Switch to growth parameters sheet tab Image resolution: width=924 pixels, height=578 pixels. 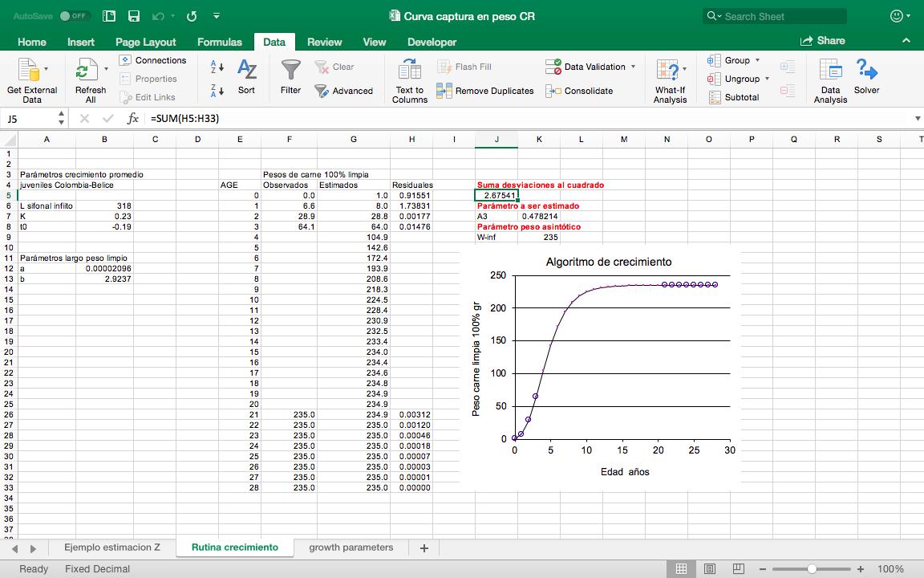351,547
